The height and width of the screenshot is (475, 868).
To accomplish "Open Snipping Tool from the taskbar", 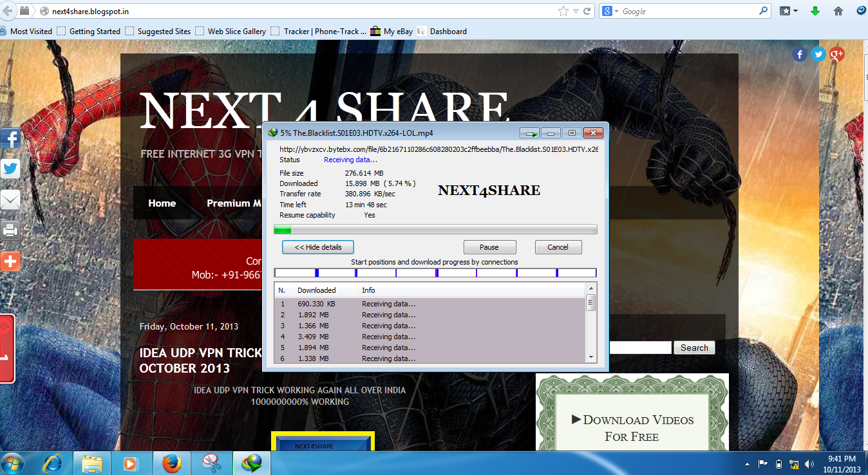I will [211, 463].
